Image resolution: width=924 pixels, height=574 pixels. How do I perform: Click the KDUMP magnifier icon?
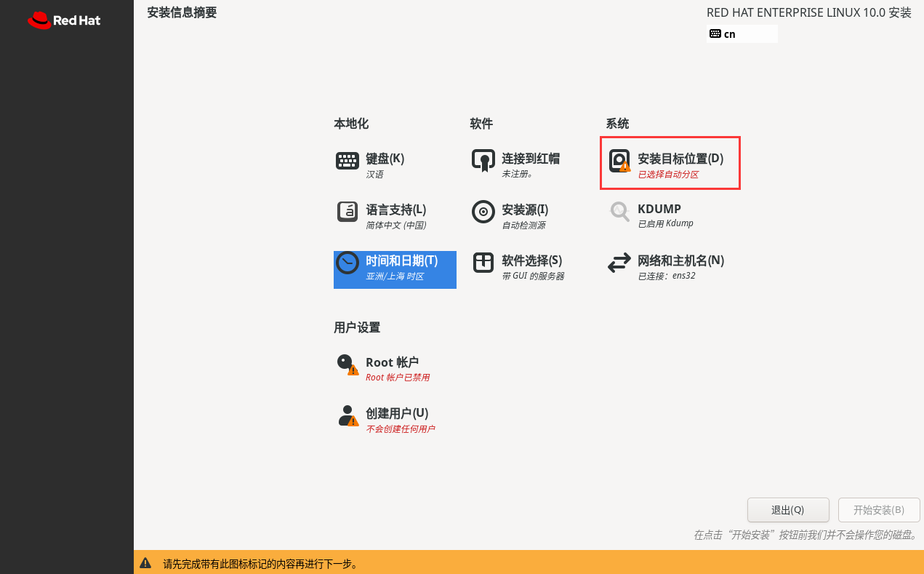click(x=619, y=212)
